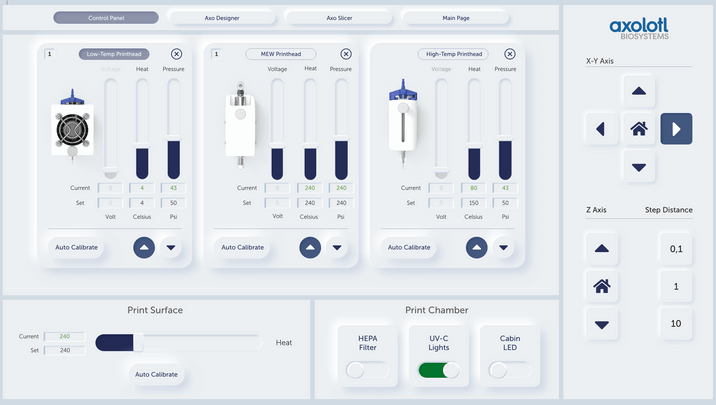Lower the Z axis with down arrow

coord(601,324)
